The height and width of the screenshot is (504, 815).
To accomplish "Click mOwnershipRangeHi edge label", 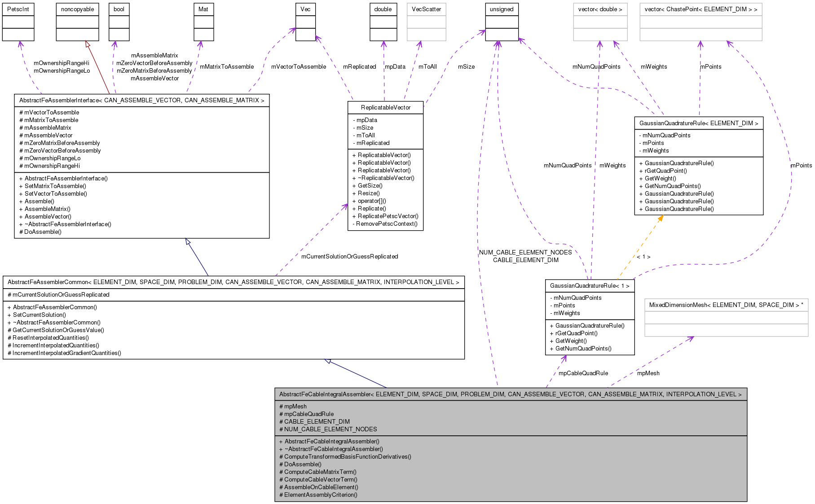I will click(x=62, y=63).
